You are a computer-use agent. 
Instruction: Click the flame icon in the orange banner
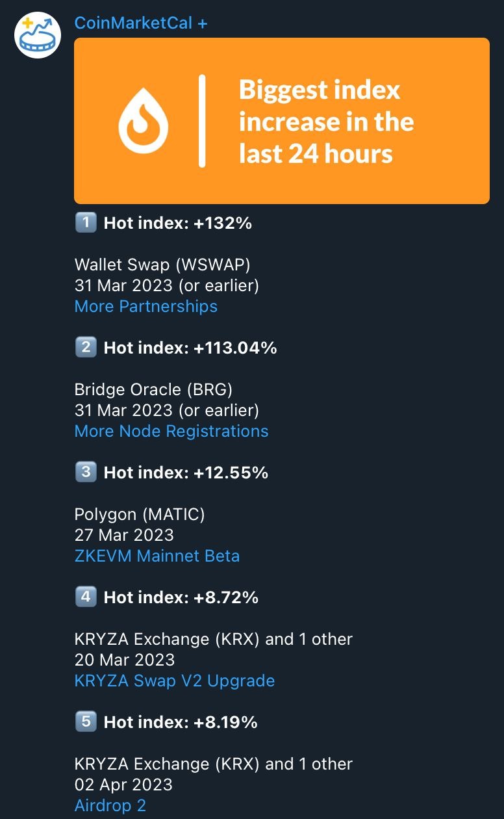[143, 121]
